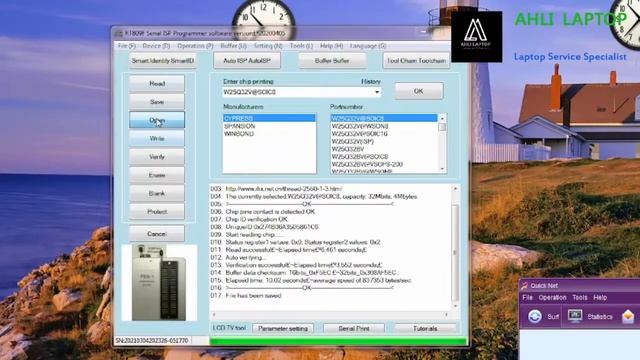Image resolution: width=640 pixels, height=360 pixels.
Task: Open Help menu in Quick Net window
Action: coord(600,298)
